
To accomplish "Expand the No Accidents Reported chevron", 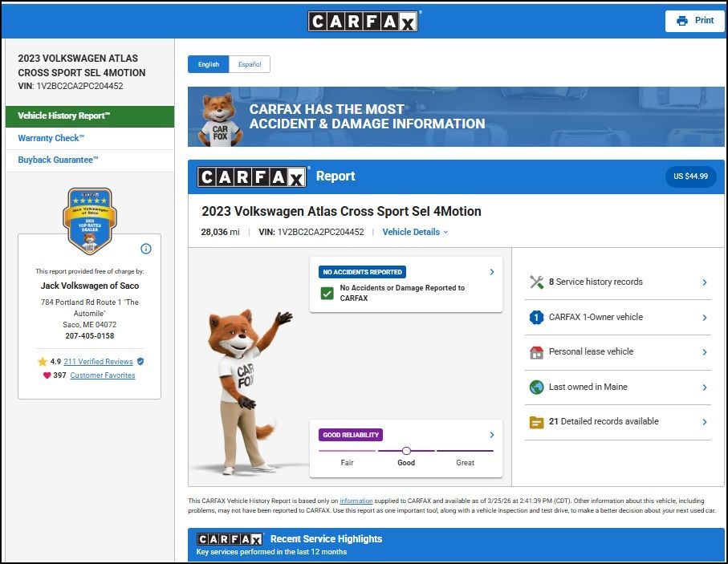I will (492, 272).
